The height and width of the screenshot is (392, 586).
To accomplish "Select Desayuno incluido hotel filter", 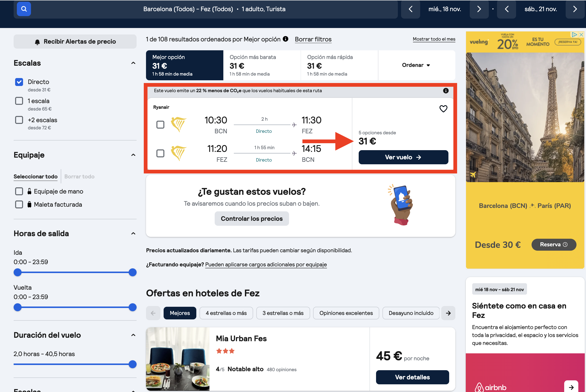I will [411, 313].
